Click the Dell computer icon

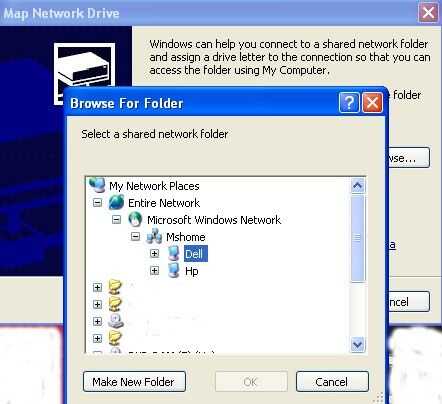(x=173, y=254)
